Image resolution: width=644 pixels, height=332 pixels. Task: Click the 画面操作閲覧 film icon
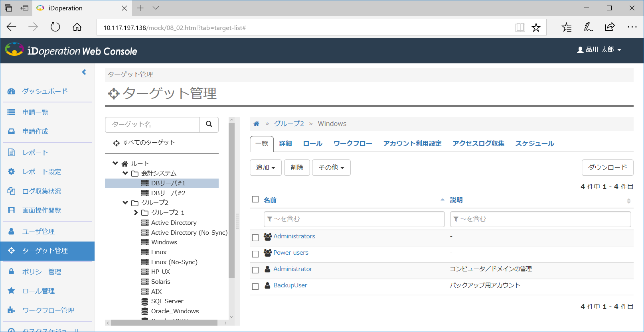coord(12,210)
